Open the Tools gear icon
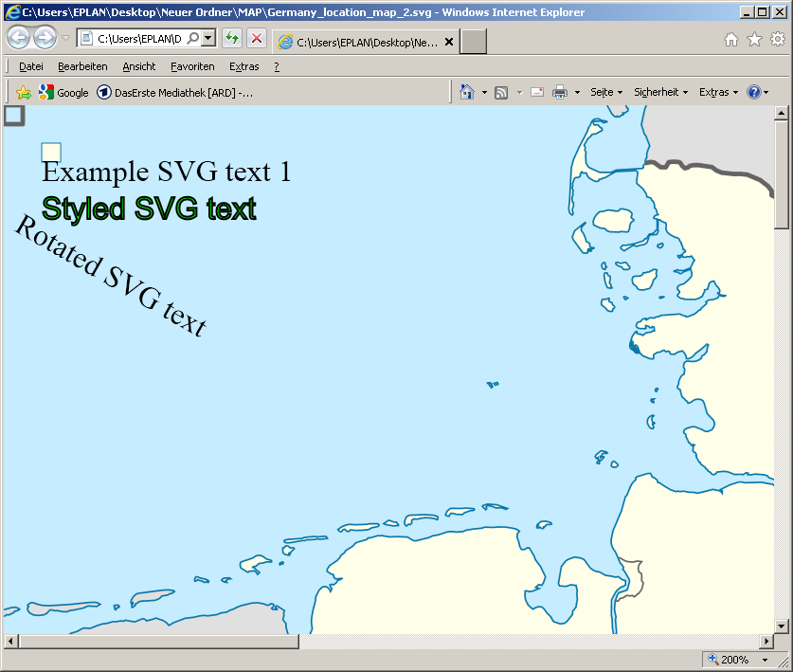The height and width of the screenshot is (672, 793). coord(778,39)
